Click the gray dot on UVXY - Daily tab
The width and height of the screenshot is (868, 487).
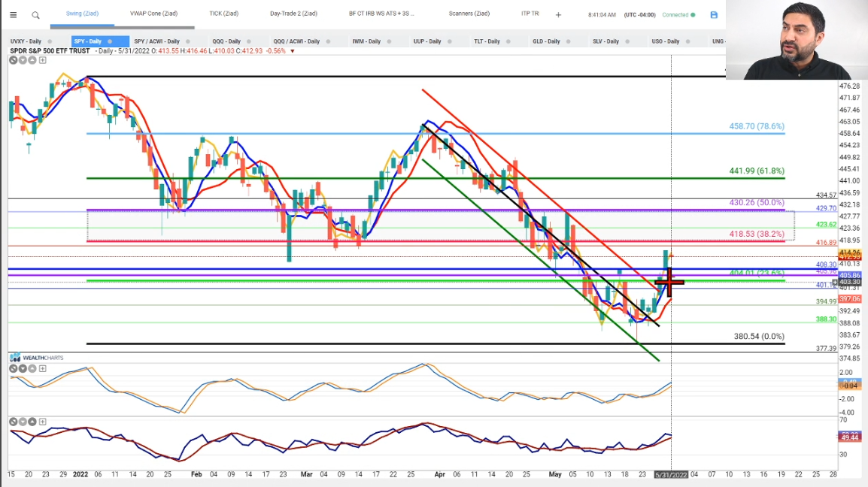point(50,41)
